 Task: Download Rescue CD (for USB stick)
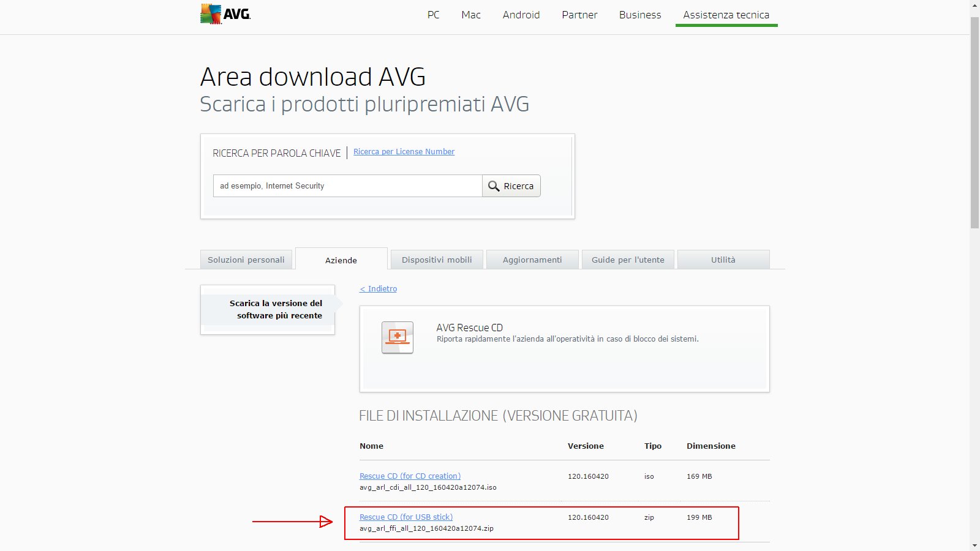[406, 517]
